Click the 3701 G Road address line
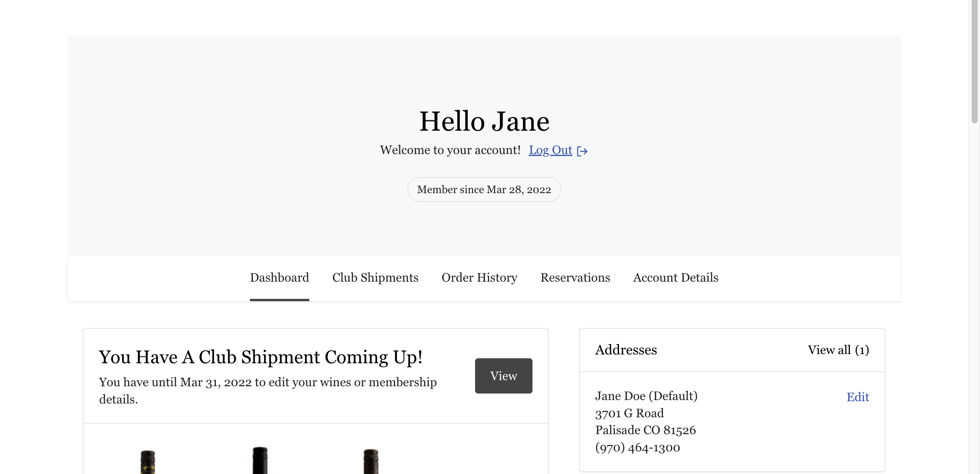Viewport: 980px width, 474px height. (629, 413)
